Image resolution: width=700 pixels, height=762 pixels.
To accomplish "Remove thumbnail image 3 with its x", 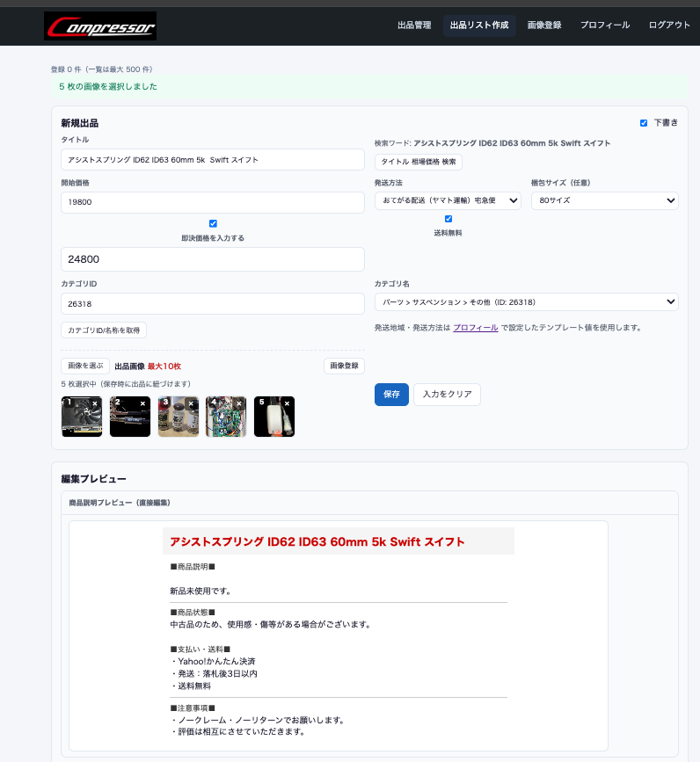I will tap(191, 403).
